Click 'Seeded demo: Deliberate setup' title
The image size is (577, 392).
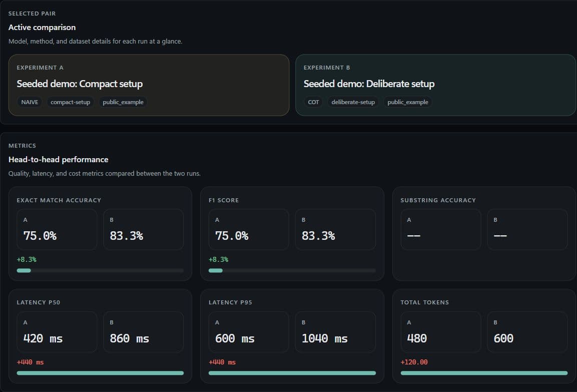click(369, 84)
